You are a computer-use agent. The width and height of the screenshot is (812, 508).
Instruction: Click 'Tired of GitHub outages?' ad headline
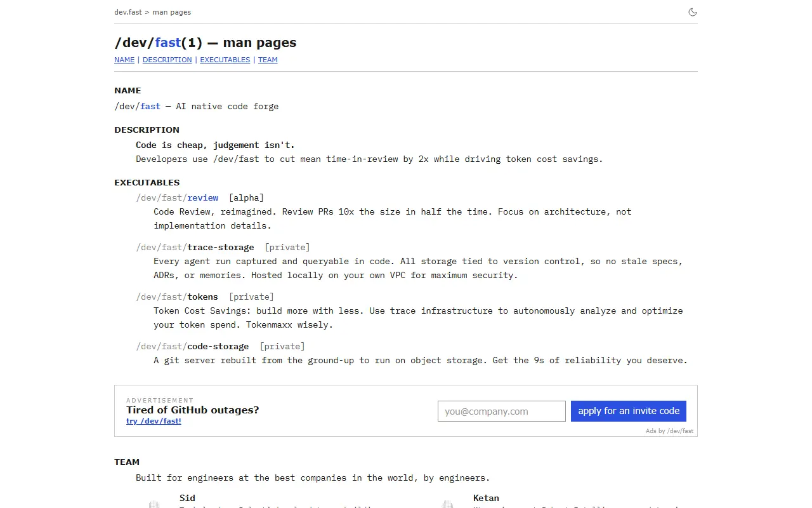point(193,410)
